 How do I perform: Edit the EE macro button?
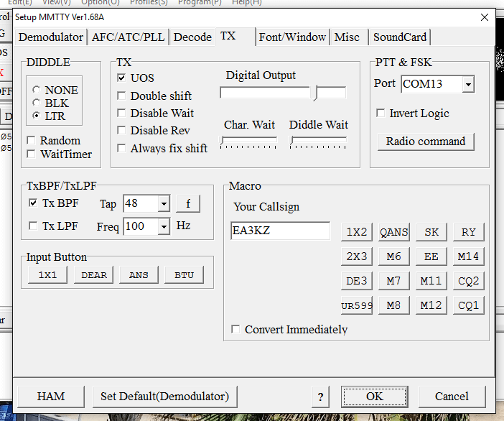tap(431, 256)
